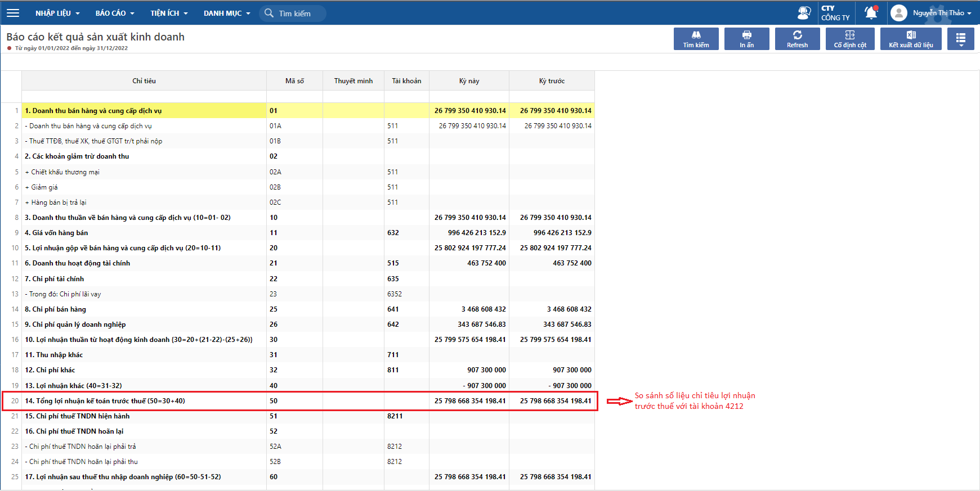Screen dimensions: 980x491
Task: Export data with Kết xuất dữ liệu
Action: [910, 39]
